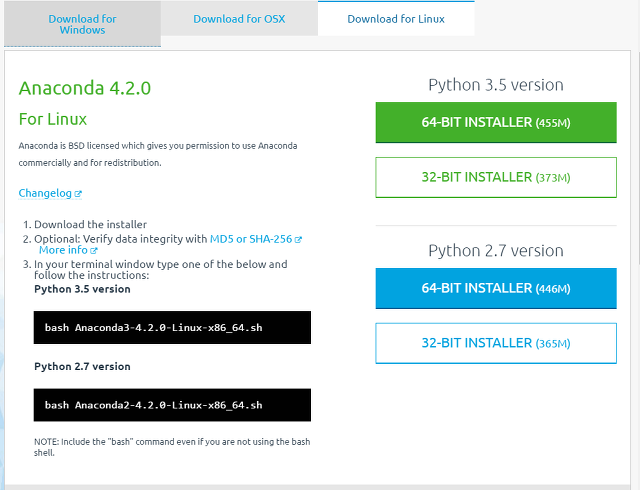Click the Anaconda2 bash command code box
This screenshot has height=490, width=640.
click(x=172, y=405)
